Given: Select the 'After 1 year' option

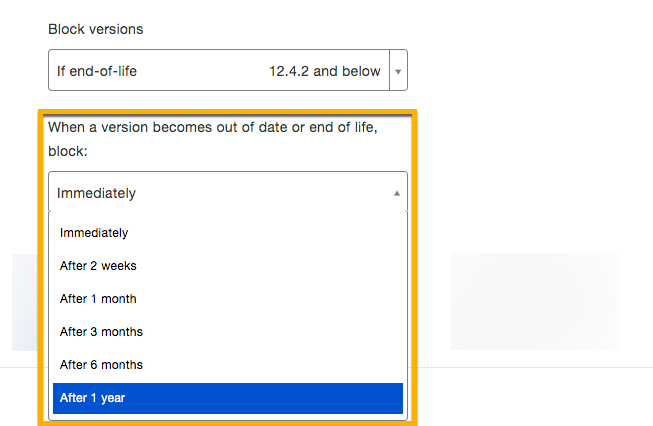Looking at the screenshot, I should [228, 398].
